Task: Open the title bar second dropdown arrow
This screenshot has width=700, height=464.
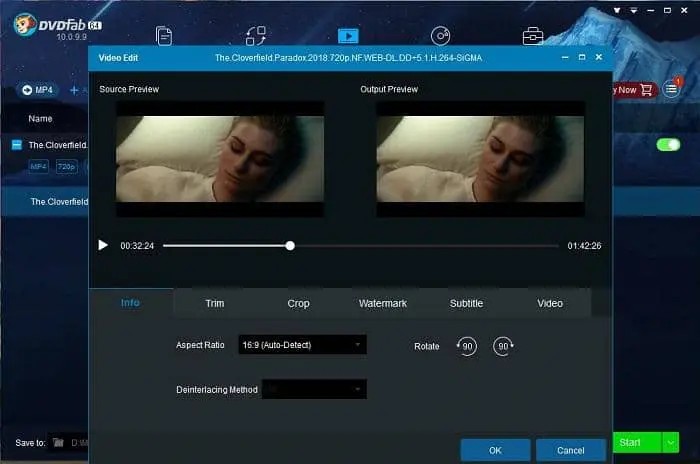Action: tap(634, 10)
